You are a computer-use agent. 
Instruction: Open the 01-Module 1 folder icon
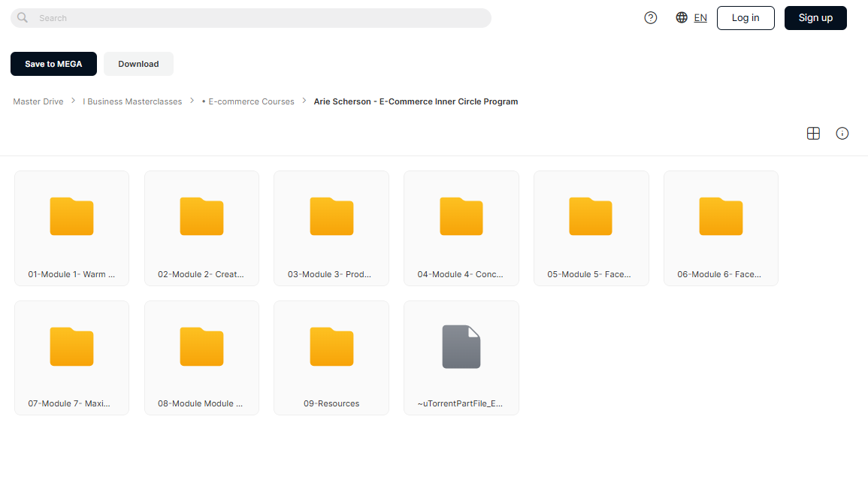(x=71, y=216)
